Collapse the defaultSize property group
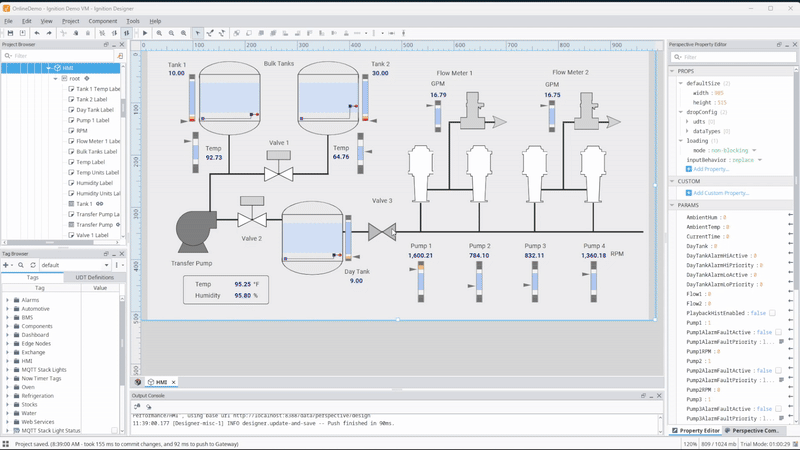Screen dimensions: 800x450 coord(681,83)
